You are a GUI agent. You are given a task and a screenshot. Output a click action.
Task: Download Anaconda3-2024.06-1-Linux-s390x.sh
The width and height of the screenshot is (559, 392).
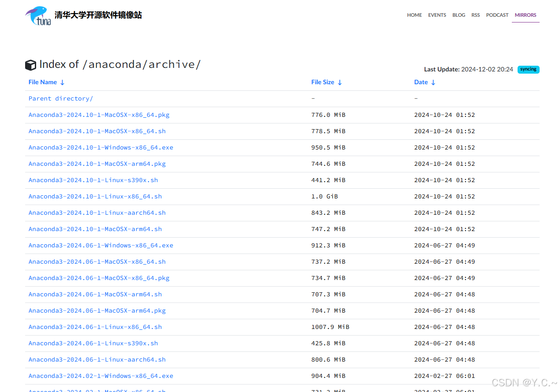[93, 343]
